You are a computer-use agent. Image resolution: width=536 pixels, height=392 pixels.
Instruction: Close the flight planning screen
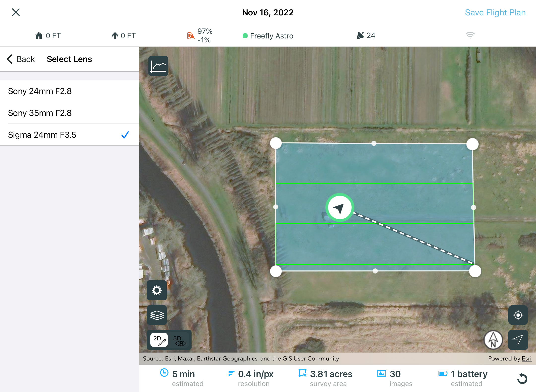click(x=16, y=12)
